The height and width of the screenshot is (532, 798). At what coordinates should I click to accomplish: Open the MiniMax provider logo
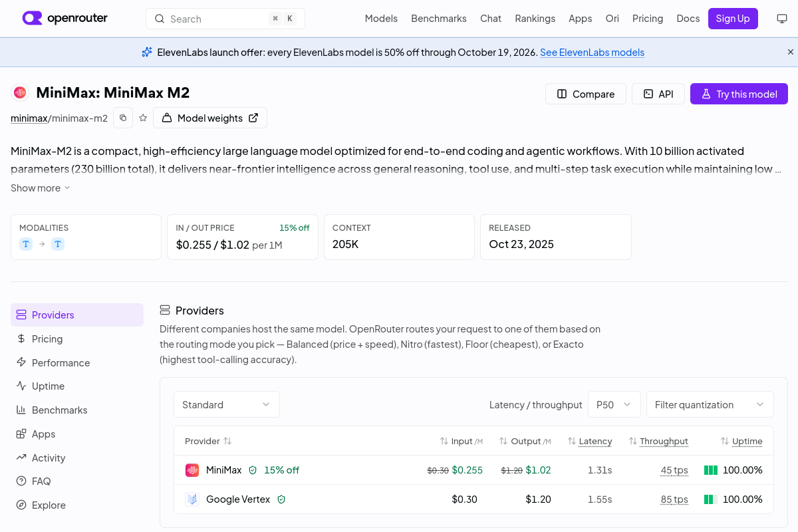click(192, 470)
